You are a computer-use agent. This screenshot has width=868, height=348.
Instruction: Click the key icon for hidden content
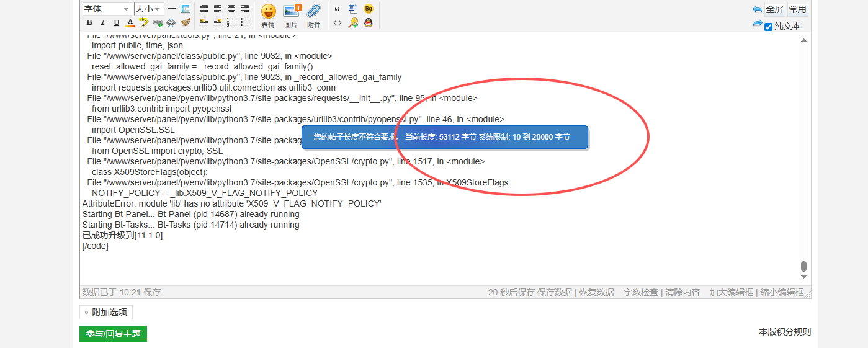353,22
